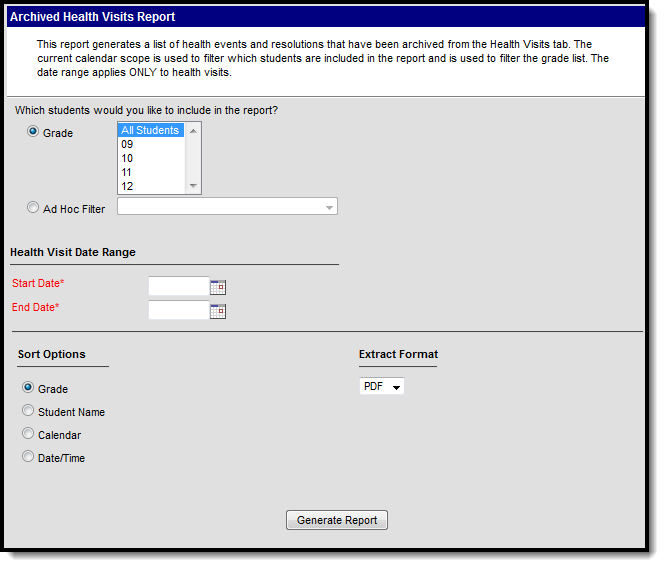Select the Grade student filter radio button
The height and width of the screenshot is (567, 664).
33,131
